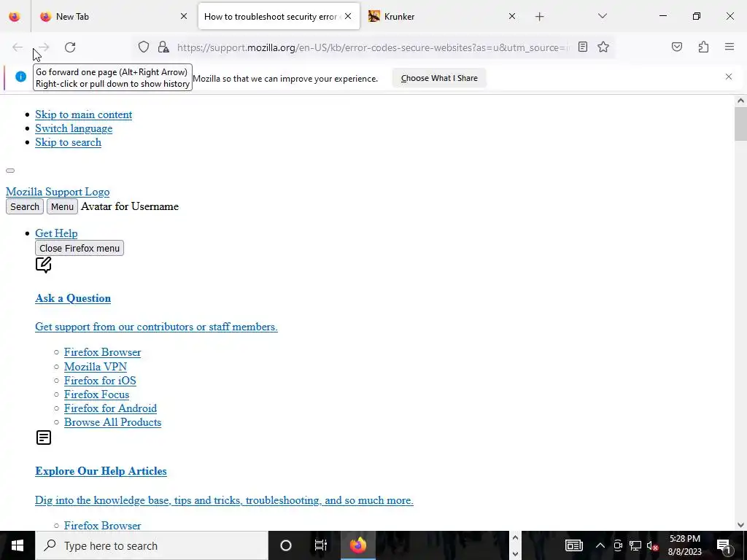The width and height of the screenshot is (747, 560).
Task: Open the Get Help link
Action: [x=56, y=233]
